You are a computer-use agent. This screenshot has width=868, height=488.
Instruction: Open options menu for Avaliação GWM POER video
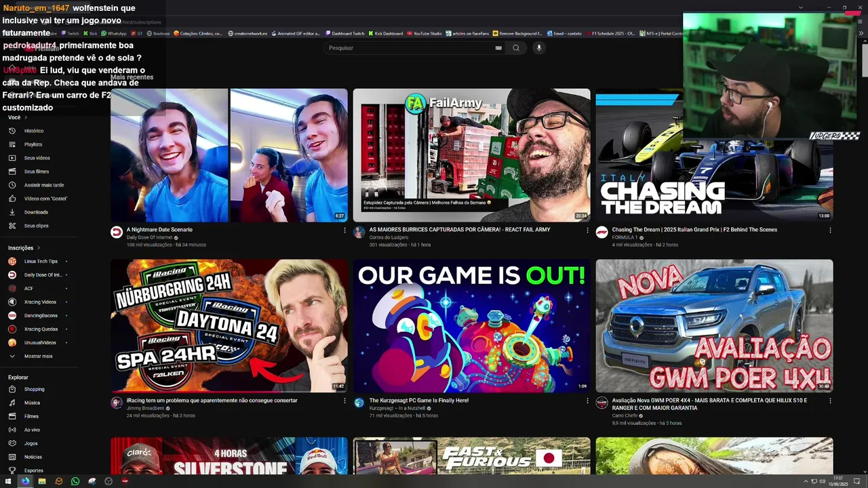830,401
